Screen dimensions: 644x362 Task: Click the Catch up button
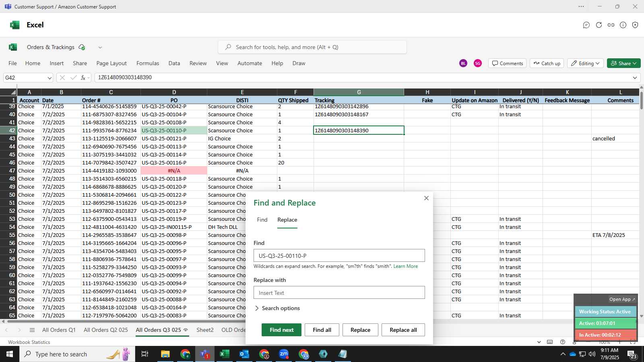coord(547,63)
